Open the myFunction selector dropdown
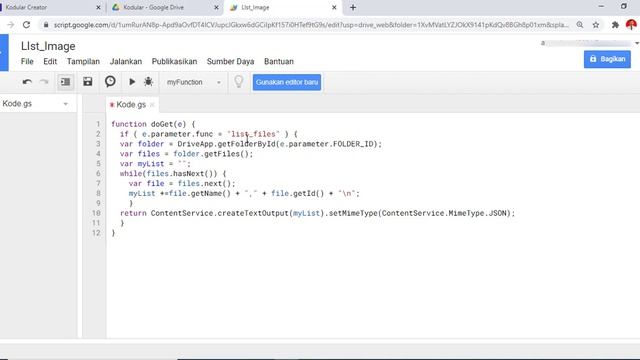This screenshot has width=640, height=360. click(x=193, y=82)
